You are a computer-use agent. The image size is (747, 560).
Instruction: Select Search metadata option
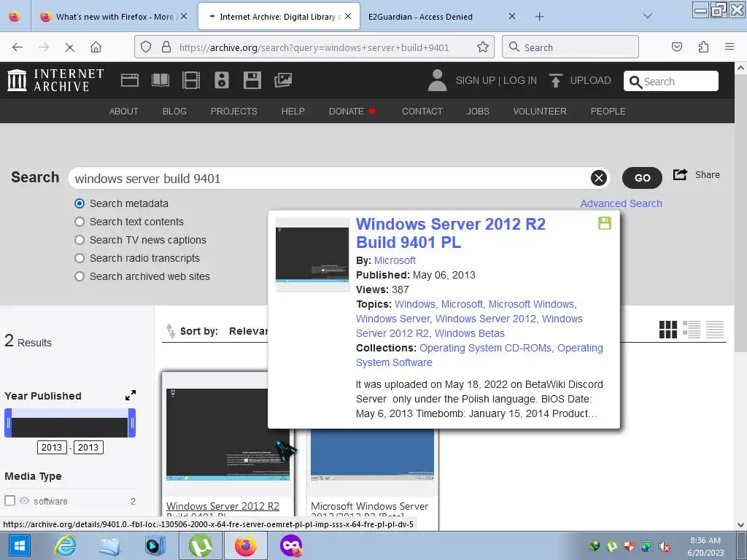click(x=80, y=203)
